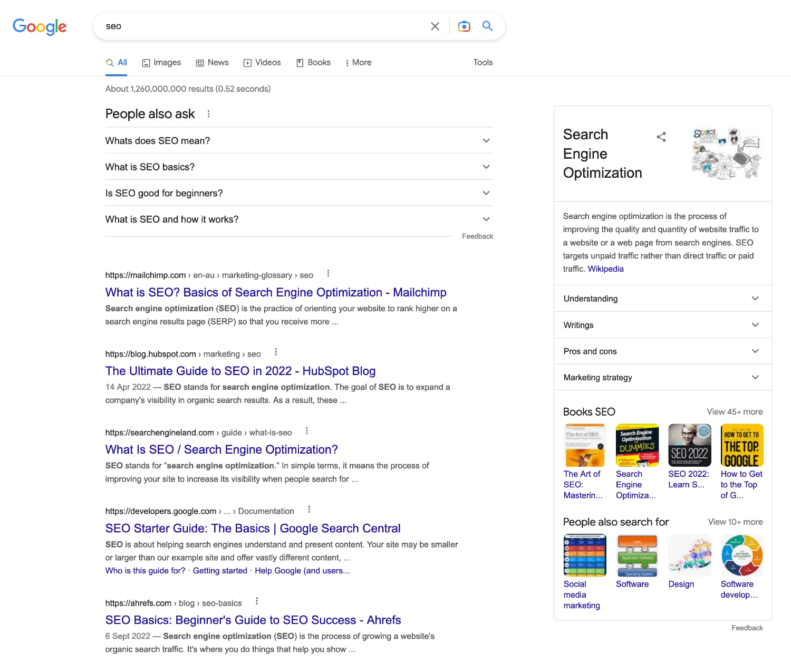Switch to the Images tab
The width and height of the screenshot is (791, 672).
[161, 62]
